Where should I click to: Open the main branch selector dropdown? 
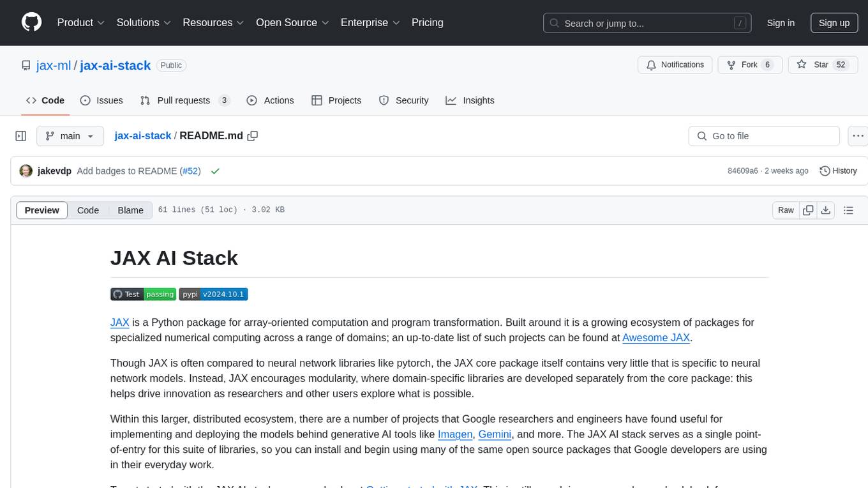70,136
